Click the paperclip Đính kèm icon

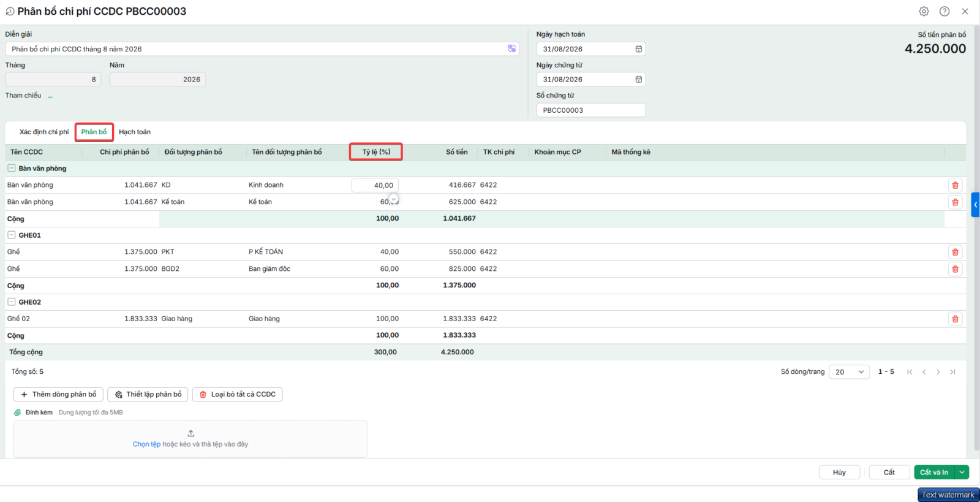pyautogui.click(x=18, y=413)
